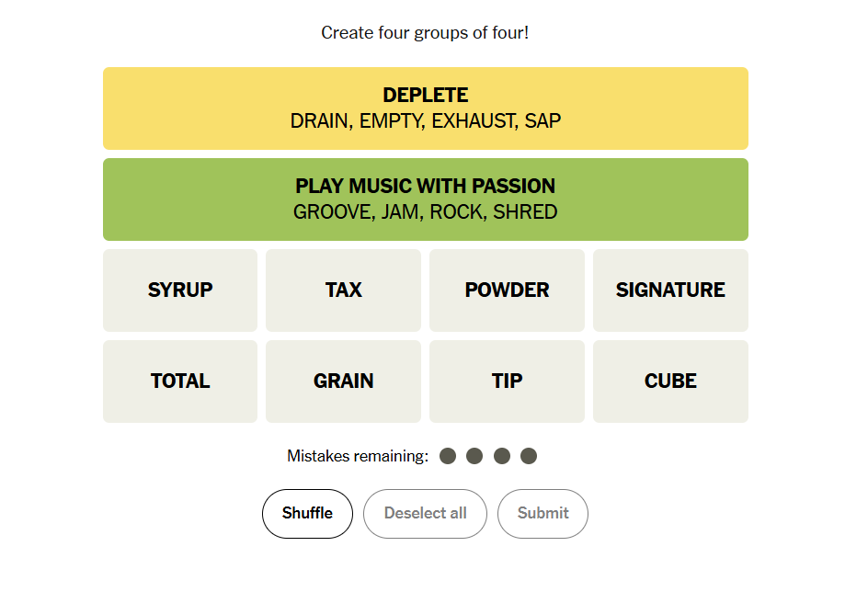Screen dimensions: 868x592
Task: Click the yellow DEPLETE solved group
Action: pos(425,108)
